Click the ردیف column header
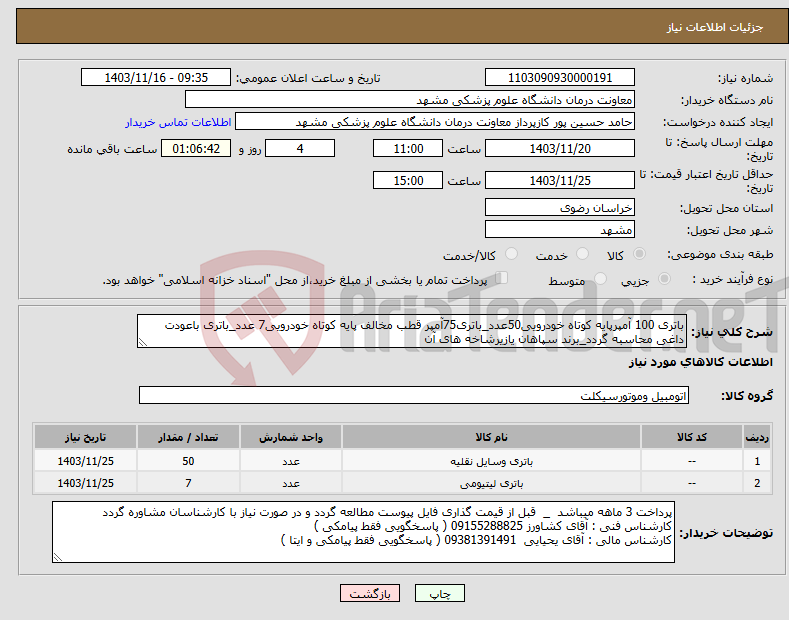 coord(757,437)
